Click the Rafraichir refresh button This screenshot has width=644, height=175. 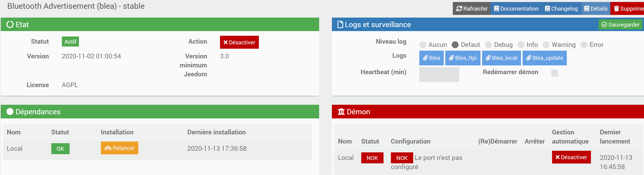click(x=471, y=9)
